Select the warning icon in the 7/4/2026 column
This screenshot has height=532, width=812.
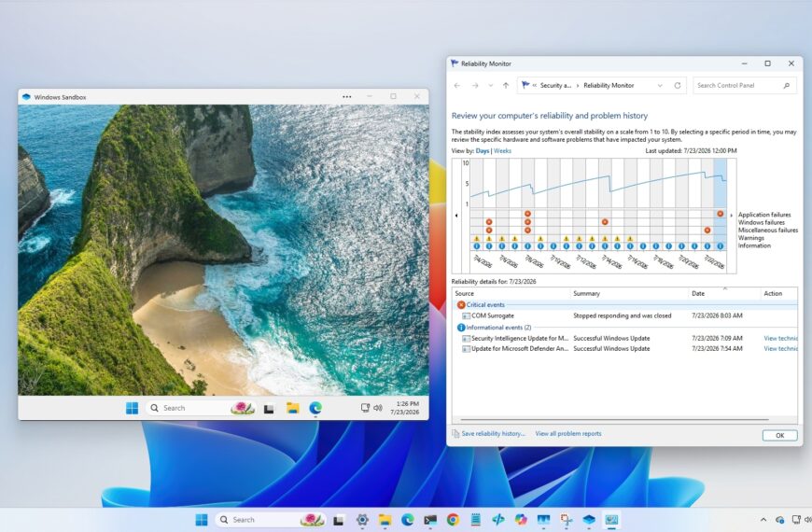pyautogui.click(x=476, y=238)
